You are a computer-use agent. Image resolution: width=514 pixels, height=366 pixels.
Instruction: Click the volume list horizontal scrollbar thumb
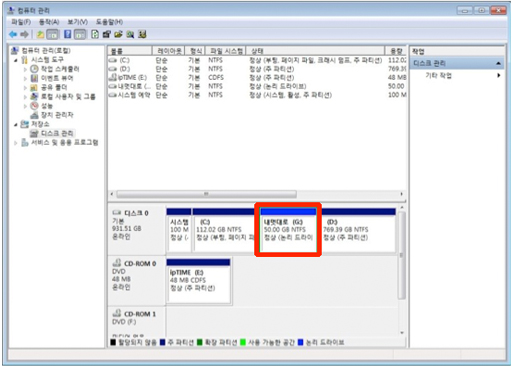tap(206, 194)
